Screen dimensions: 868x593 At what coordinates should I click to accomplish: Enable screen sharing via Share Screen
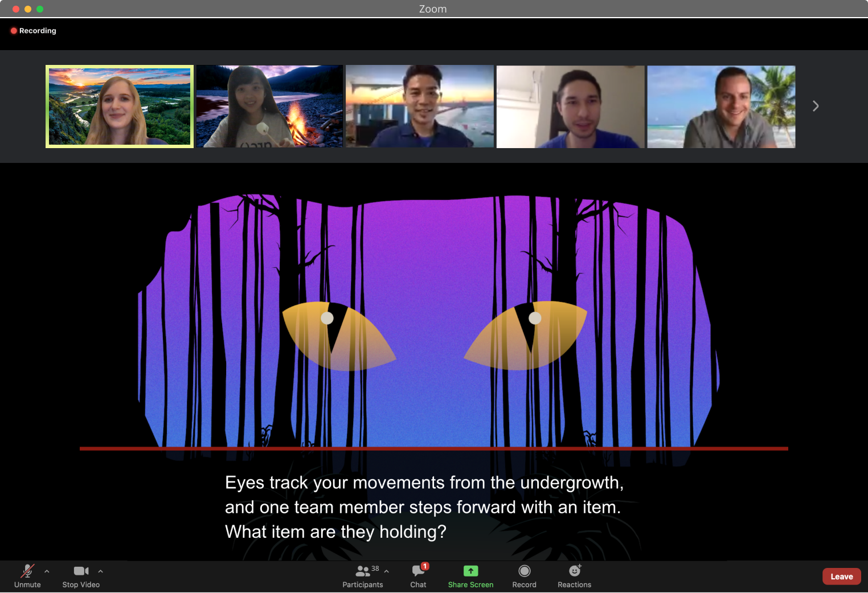470,576
